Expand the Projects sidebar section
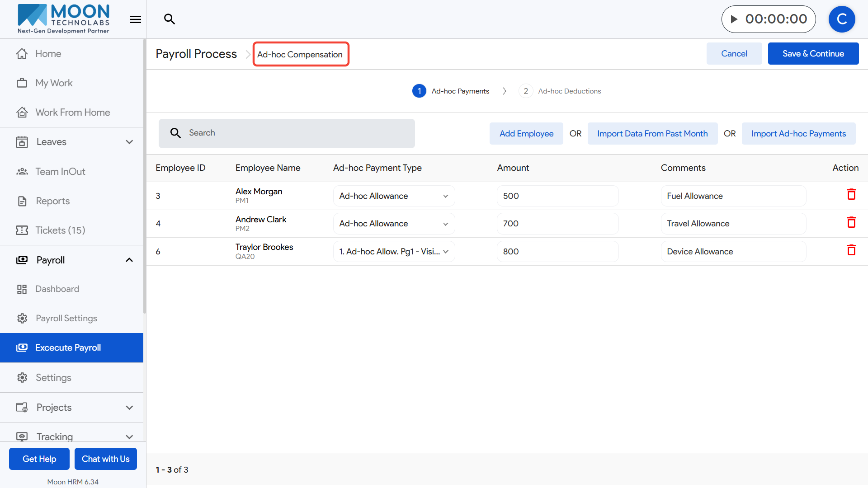Screen dimensions: 868x488 [x=129, y=408]
